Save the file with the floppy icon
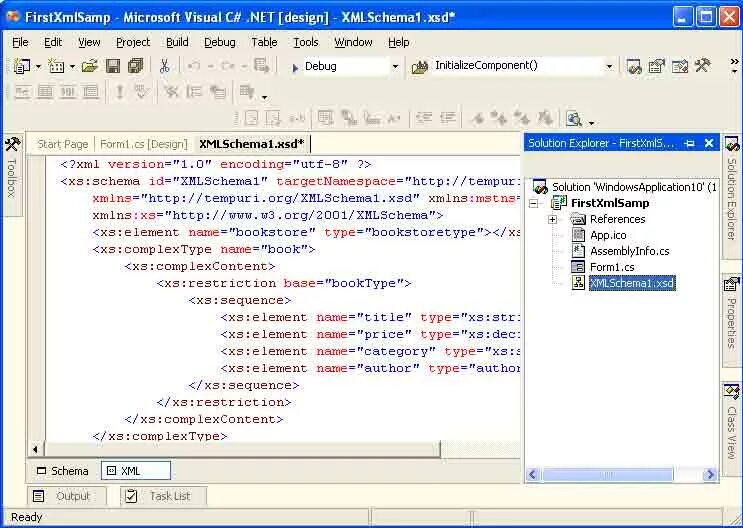This screenshot has width=743, height=528. click(113, 66)
